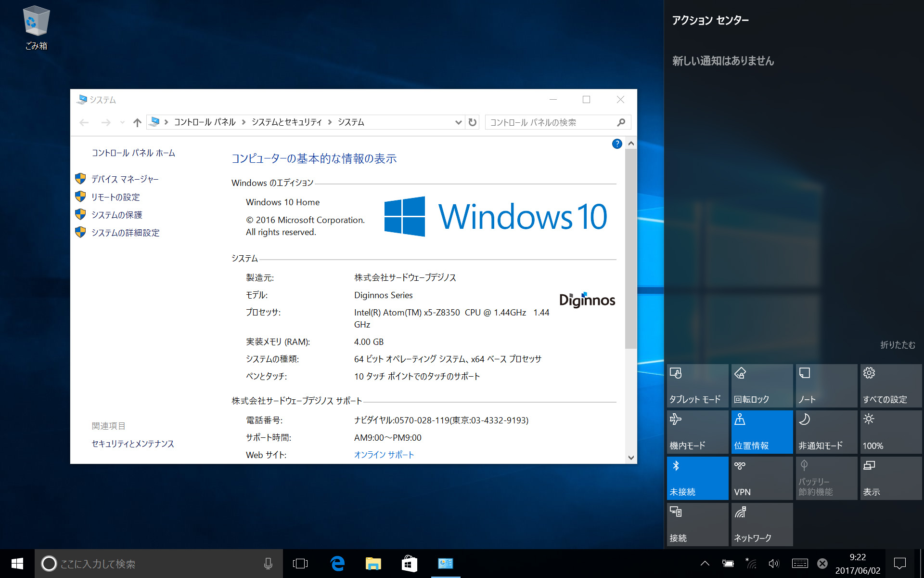
Task: Open セキュリティとメンテナンス settings
Action: click(x=133, y=444)
